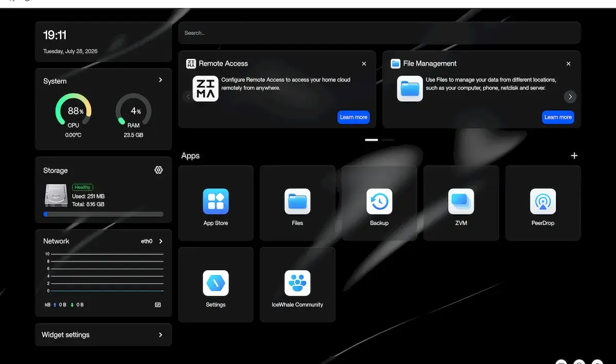Click the "Healthy" storage status badge
Viewport: 616px width, 364px height.
(83, 188)
